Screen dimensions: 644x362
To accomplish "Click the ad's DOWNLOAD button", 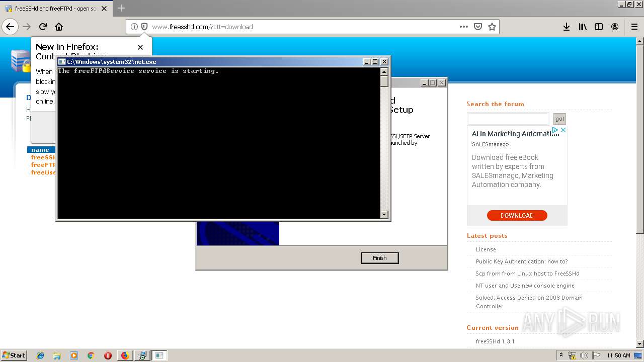I will point(517,215).
